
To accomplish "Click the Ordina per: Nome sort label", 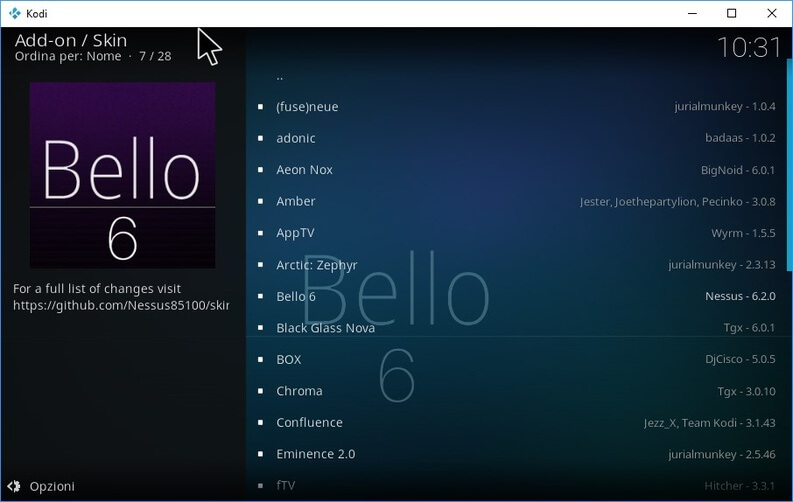I will 68,56.
